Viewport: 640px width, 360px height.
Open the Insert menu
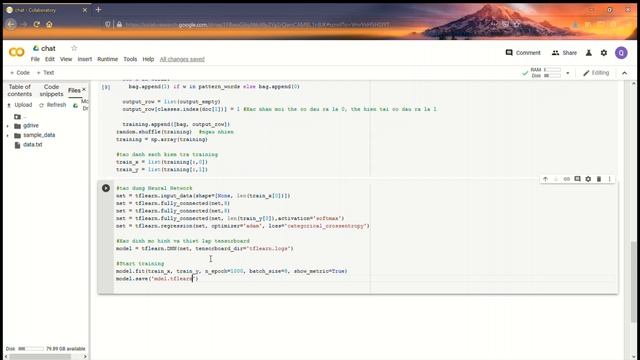click(x=84, y=59)
